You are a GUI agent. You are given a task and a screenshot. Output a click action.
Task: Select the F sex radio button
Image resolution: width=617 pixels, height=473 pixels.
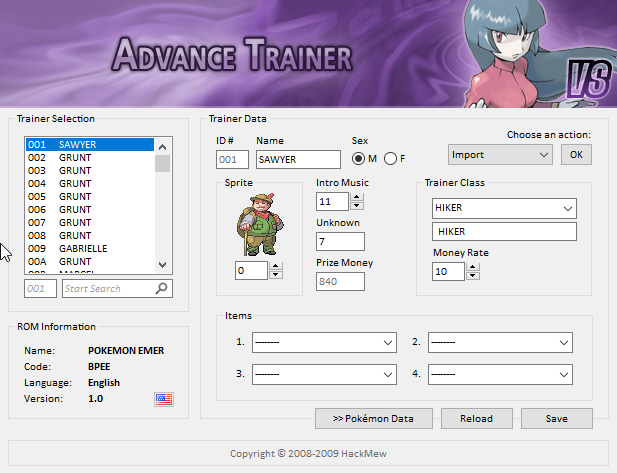[390, 159]
